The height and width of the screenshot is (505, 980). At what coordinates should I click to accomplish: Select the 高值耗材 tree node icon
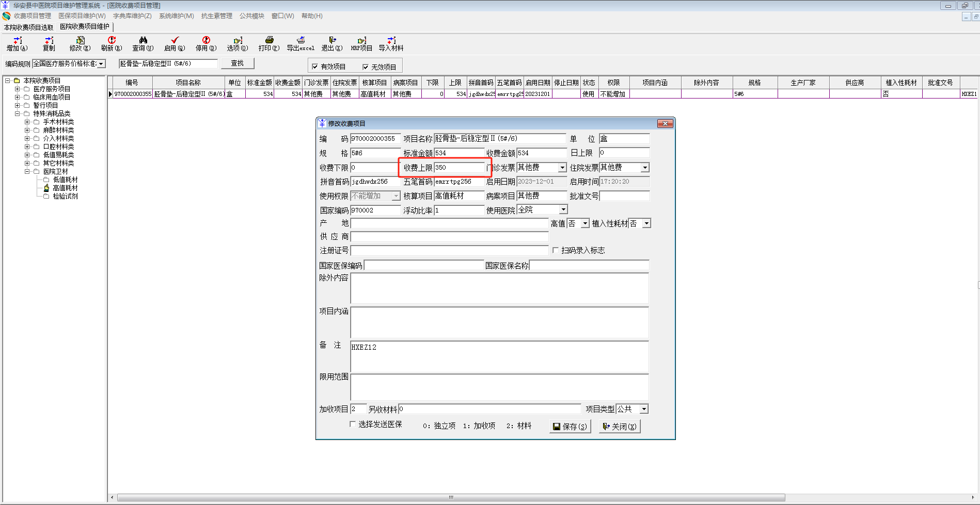46,188
